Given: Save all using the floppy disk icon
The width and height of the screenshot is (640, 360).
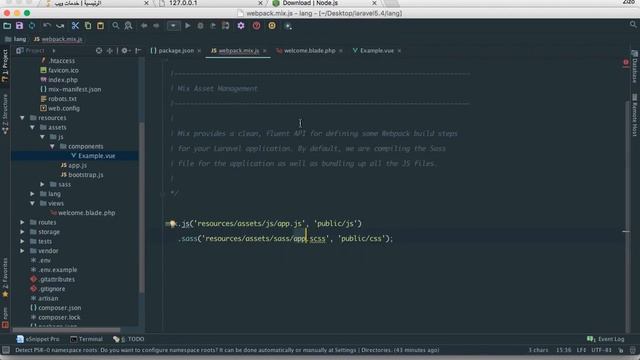Looking at the screenshot, I should pyautogui.click(x=19, y=26).
